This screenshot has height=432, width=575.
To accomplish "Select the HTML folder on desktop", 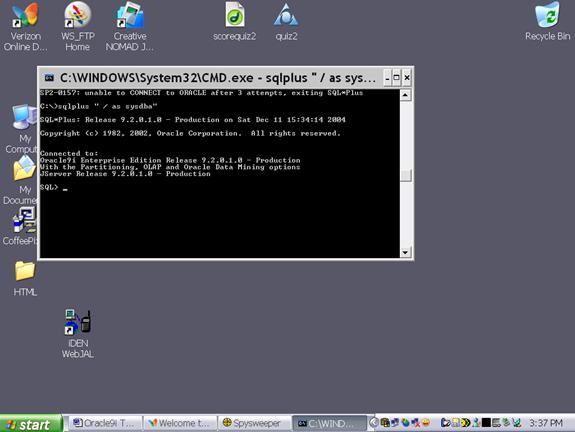I will tap(25, 279).
